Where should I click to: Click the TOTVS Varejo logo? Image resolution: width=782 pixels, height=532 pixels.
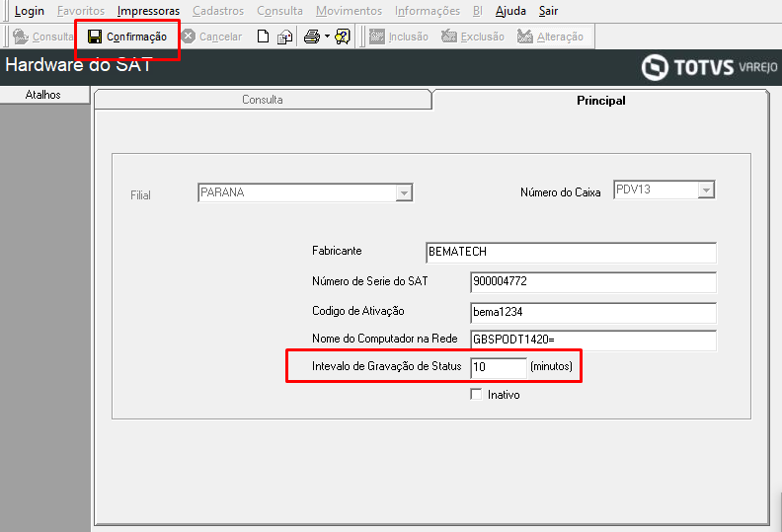[x=709, y=67]
